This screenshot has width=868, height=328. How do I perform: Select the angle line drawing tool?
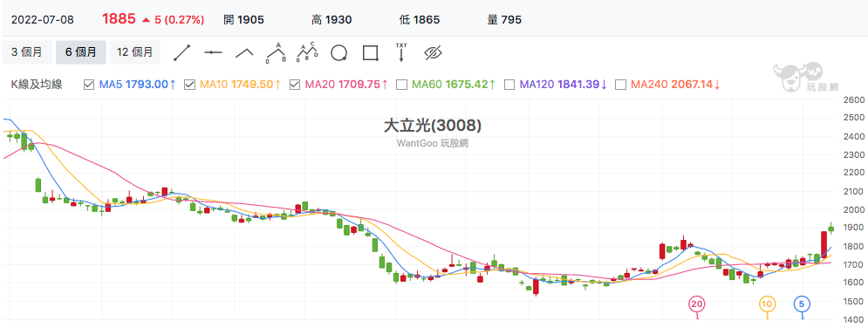244,52
